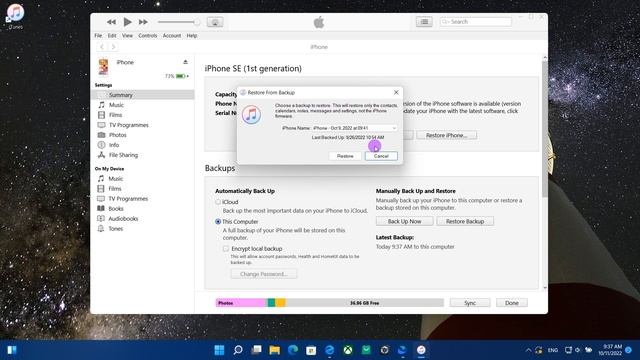Image resolution: width=640 pixels, height=360 pixels.
Task: Open the Edit menu
Action: point(112,36)
